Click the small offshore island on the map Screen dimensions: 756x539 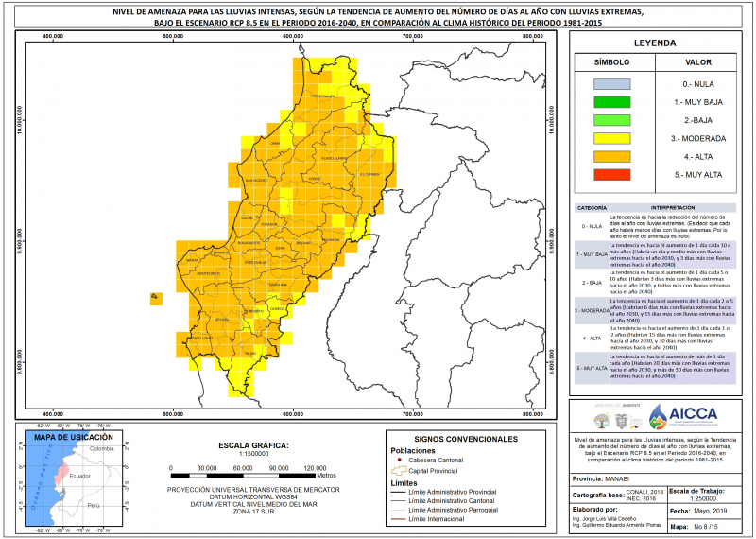point(154,297)
